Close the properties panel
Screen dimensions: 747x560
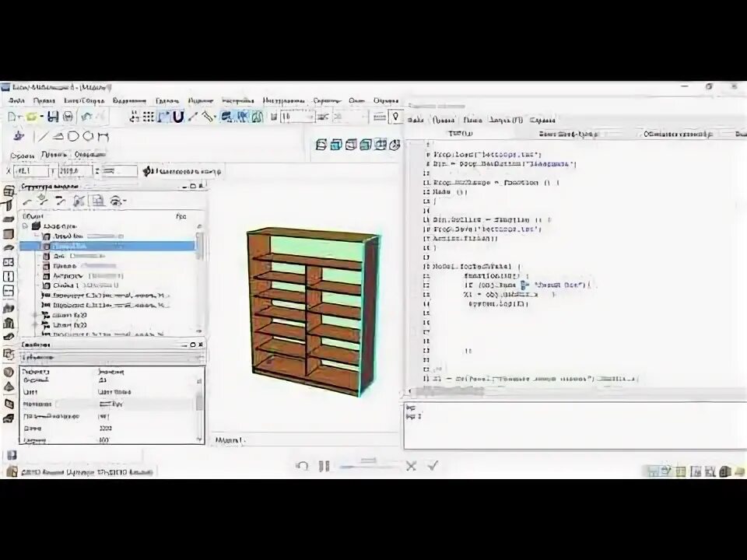[x=201, y=345]
